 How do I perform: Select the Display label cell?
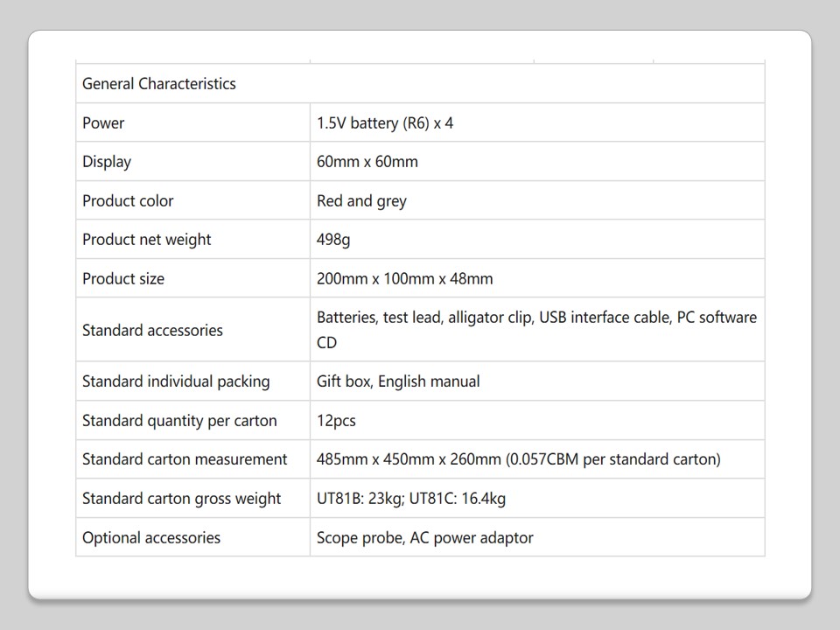(x=107, y=162)
